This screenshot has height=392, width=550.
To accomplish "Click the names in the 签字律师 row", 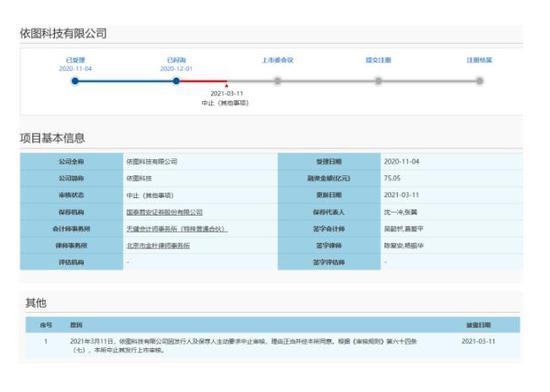I will click(x=404, y=245).
